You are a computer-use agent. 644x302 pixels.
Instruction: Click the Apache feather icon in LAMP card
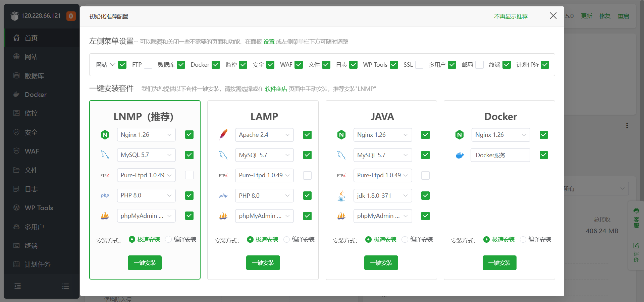tap(223, 135)
